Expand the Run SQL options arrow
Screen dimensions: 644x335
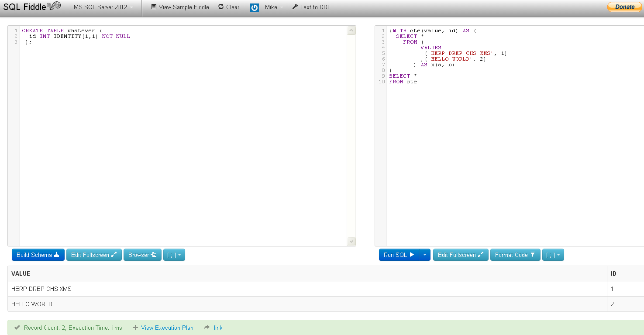point(425,255)
